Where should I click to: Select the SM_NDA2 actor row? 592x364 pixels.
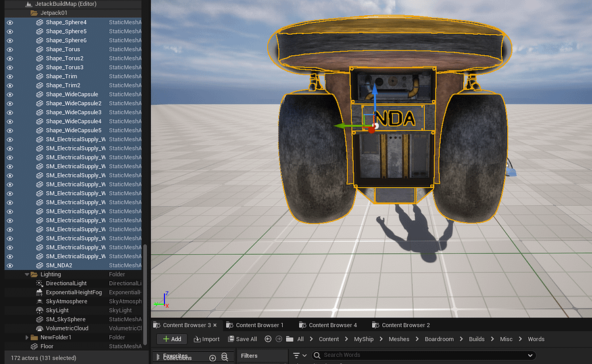coord(74,265)
